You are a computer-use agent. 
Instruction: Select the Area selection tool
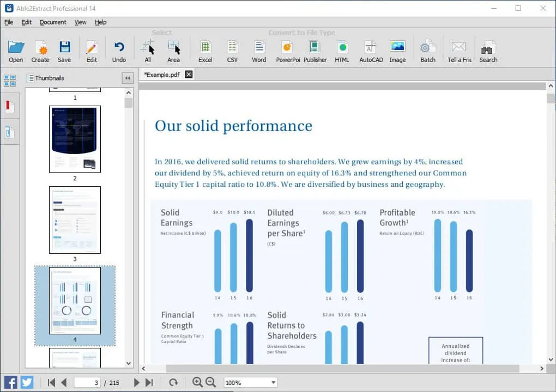click(173, 51)
